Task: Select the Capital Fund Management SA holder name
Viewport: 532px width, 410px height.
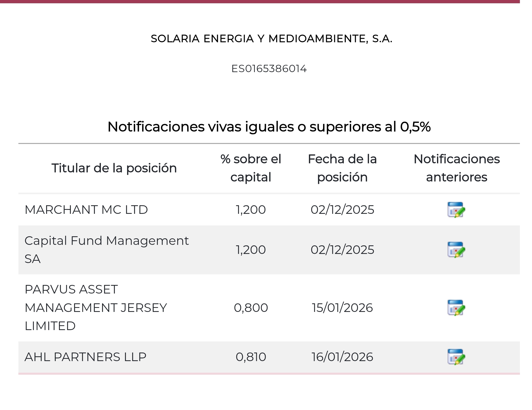Action: 106,250
